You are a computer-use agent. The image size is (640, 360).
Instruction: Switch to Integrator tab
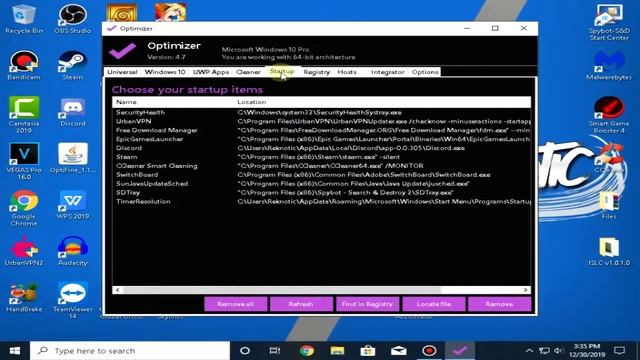(387, 72)
